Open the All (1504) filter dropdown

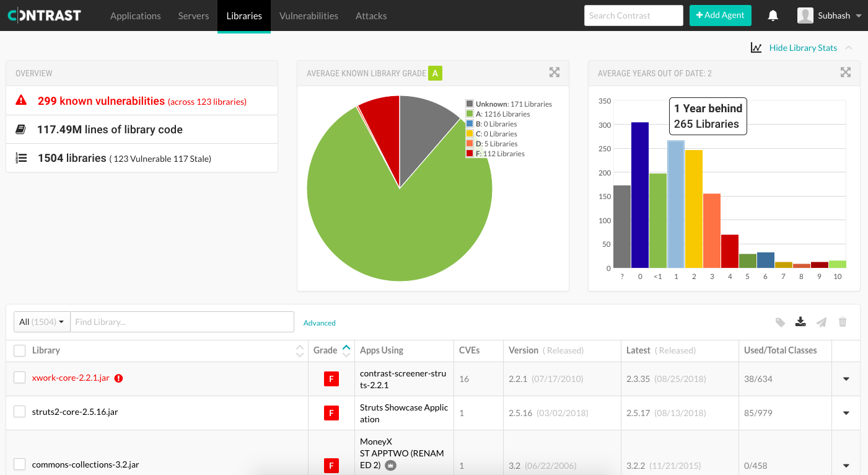(42, 322)
